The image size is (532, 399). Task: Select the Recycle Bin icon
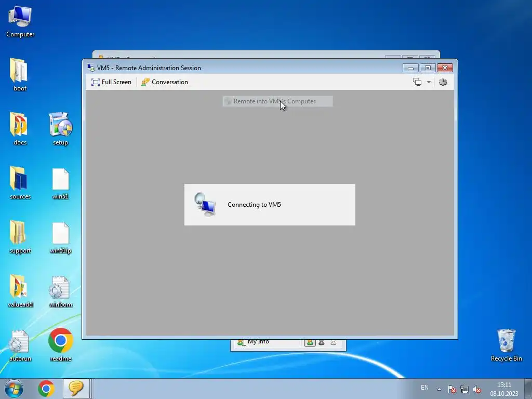point(506,345)
